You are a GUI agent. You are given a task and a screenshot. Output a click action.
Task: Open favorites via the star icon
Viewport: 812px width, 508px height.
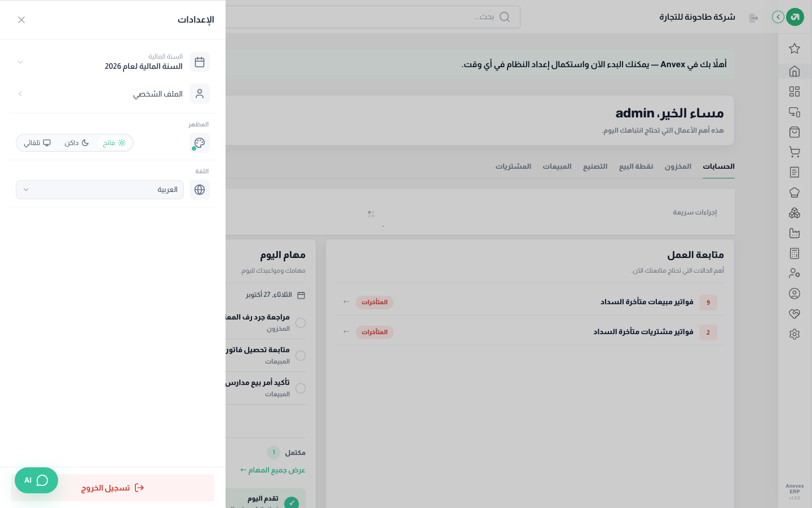click(795, 49)
